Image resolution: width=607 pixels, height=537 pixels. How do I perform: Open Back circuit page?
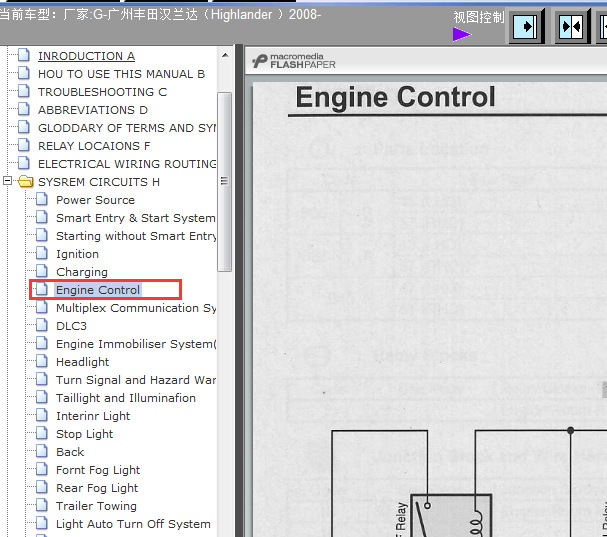(x=70, y=452)
